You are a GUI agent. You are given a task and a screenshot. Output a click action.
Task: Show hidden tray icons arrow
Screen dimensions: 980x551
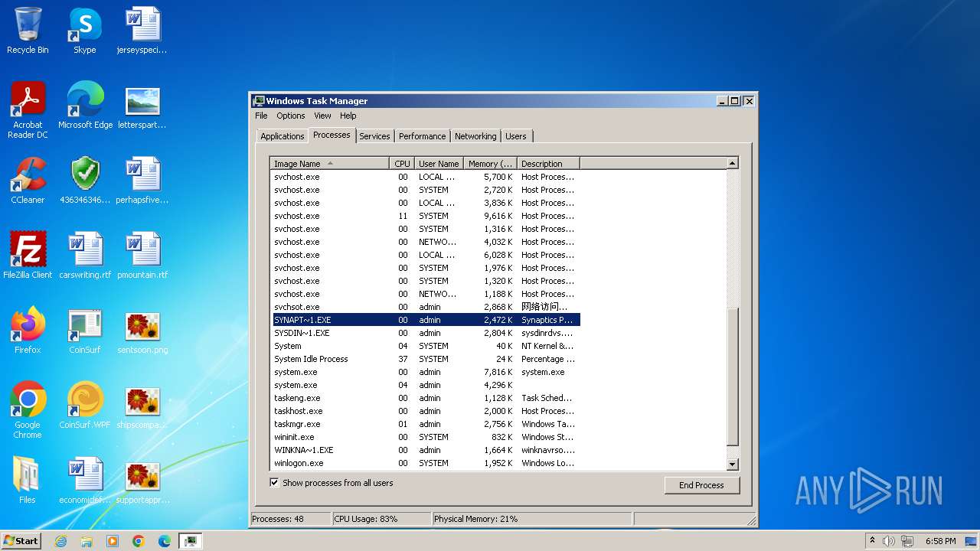872,541
